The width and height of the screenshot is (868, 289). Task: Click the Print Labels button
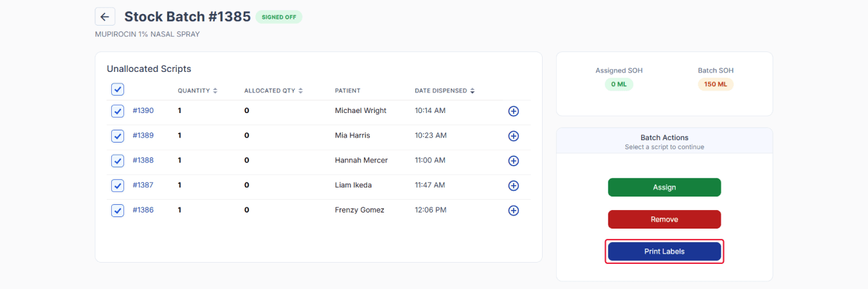pyautogui.click(x=664, y=251)
